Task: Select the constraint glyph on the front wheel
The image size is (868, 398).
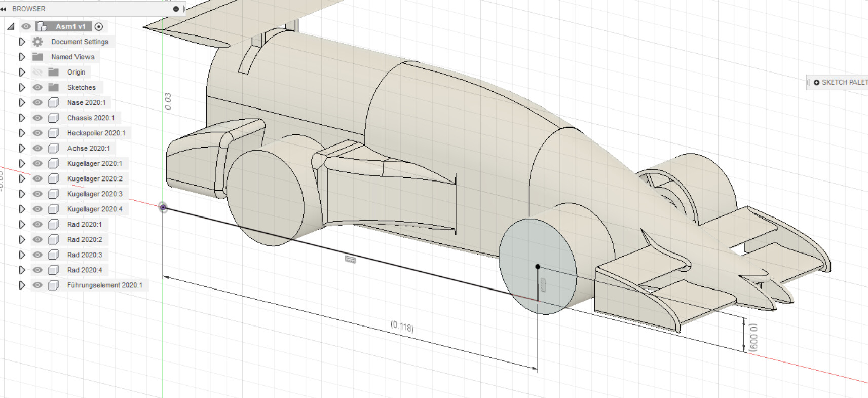Action: pos(543,285)
